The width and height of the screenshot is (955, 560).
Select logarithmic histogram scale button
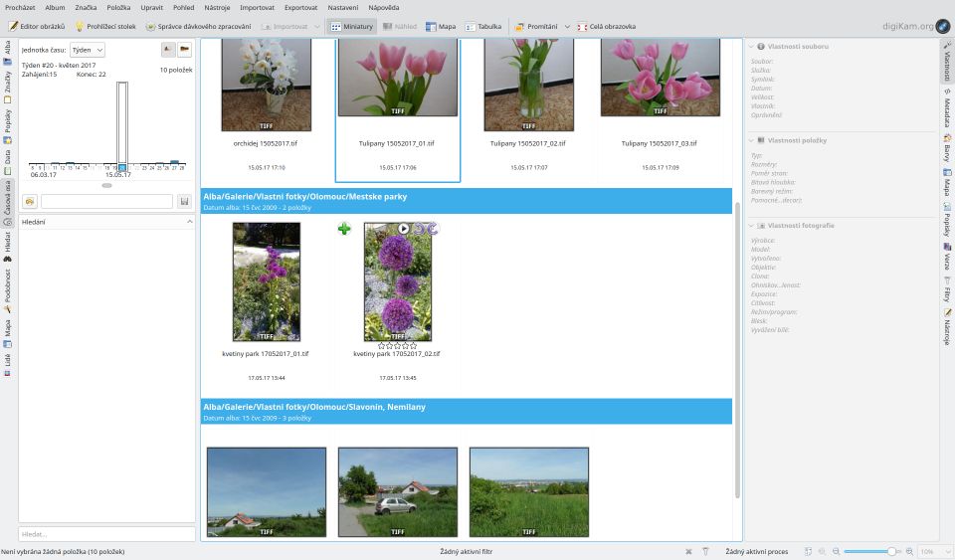184,50
